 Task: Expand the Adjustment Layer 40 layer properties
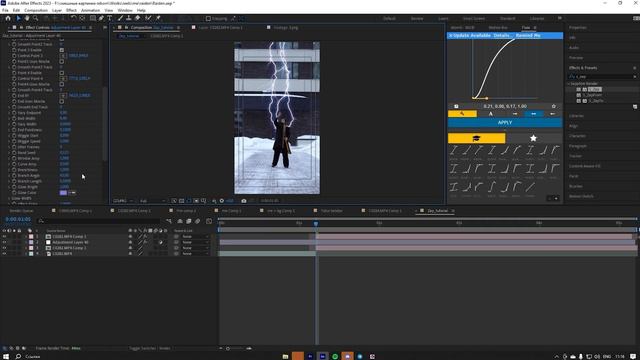(26, 242)
